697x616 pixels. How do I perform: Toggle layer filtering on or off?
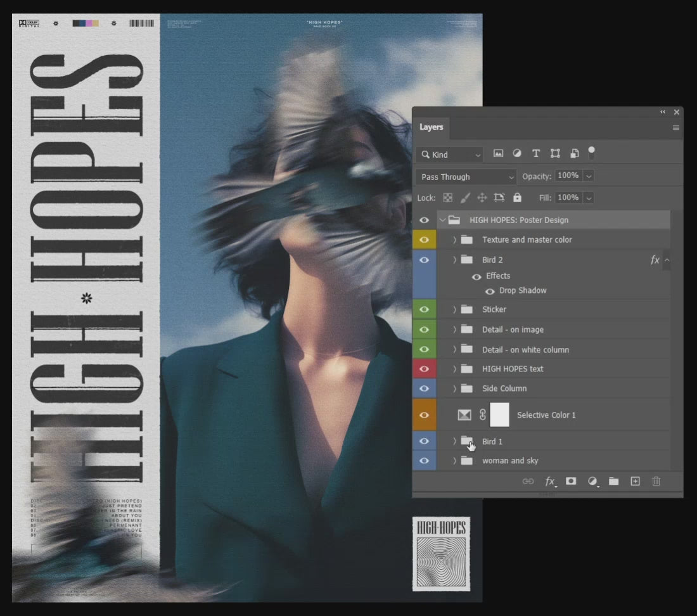click(591, 153)
